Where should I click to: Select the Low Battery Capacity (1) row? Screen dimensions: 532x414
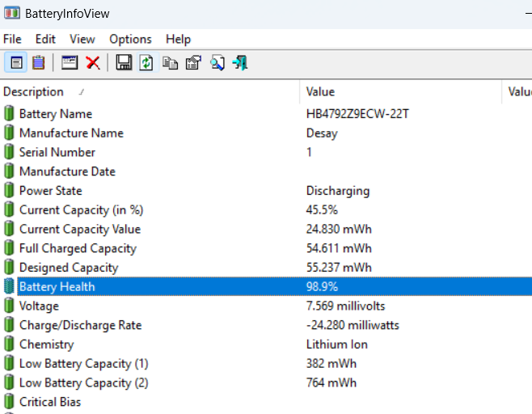266,363
